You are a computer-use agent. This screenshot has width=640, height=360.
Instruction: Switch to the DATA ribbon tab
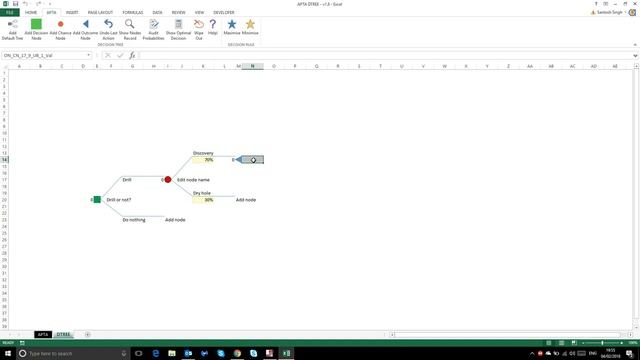pos(157,13)
